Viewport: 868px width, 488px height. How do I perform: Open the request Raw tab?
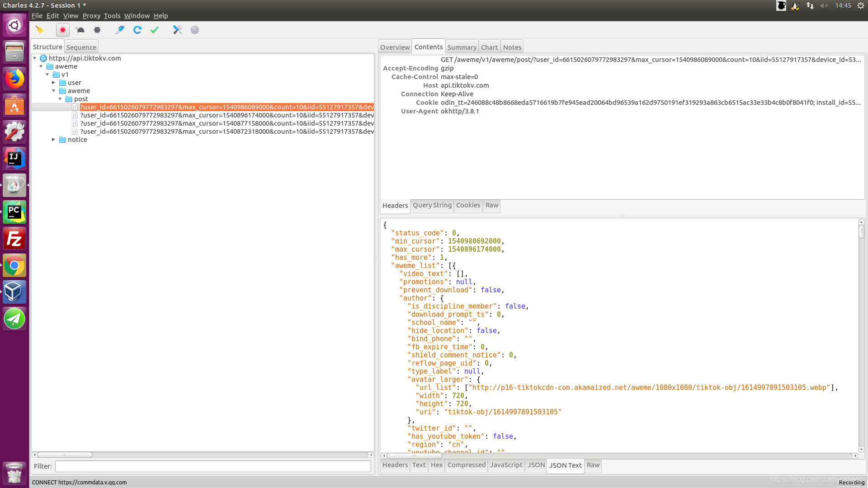pos(491,205)
